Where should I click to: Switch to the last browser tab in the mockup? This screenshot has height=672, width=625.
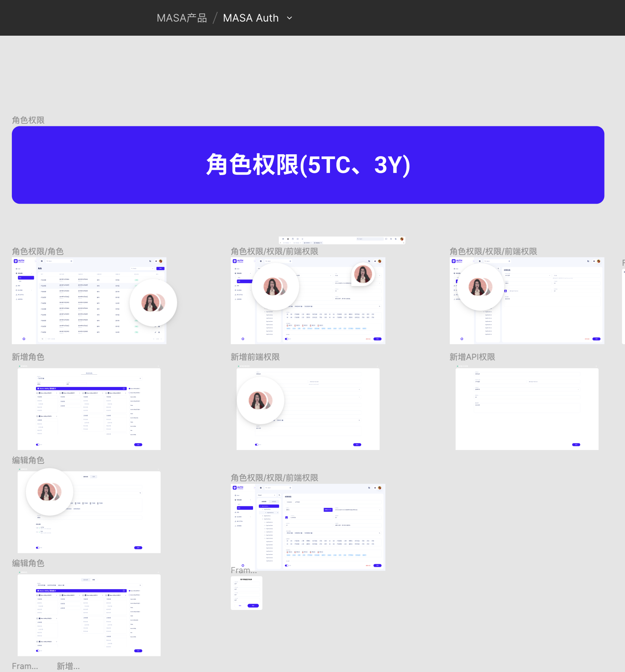tap(318, 243)
